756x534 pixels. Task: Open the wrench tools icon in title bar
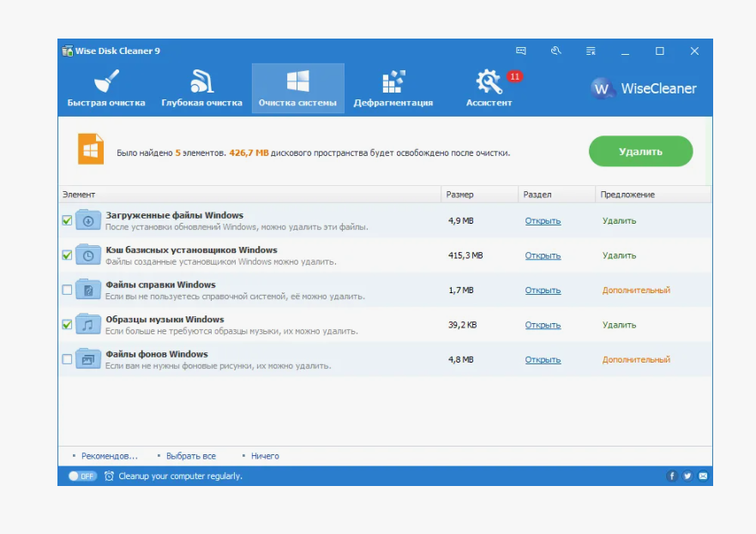pyautogui.click(x=556, y=51)
